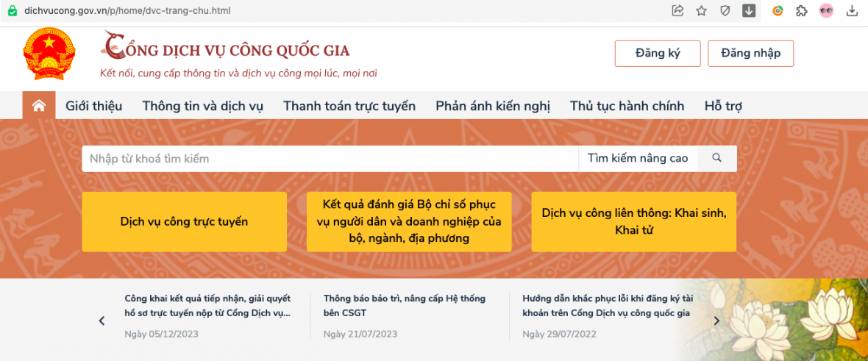Screen dimensions: 868x361
Task: Open the Phản ánh kiến nghị menu
Action: point(492,106)
